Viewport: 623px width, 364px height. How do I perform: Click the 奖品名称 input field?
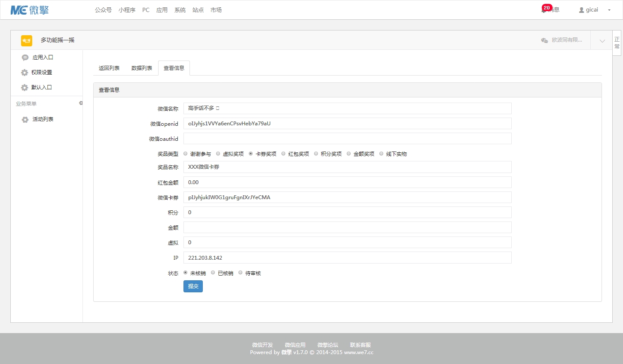click(x=348, y=167)
